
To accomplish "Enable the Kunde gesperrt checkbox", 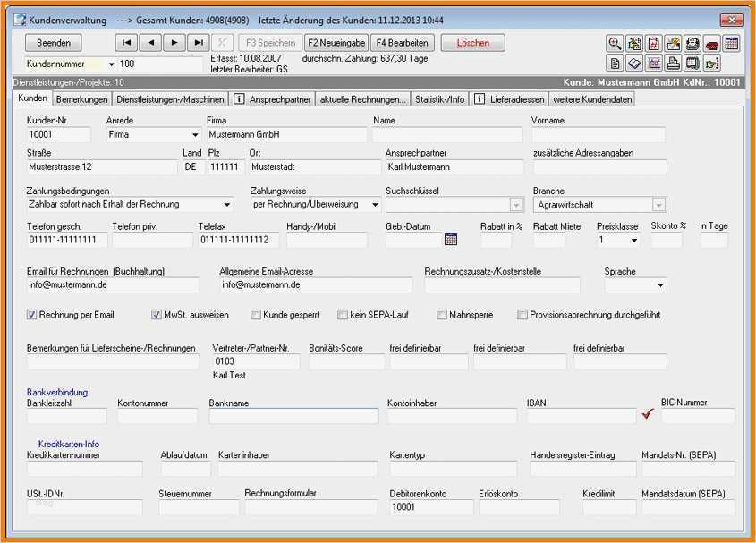I will tap(256, 315).
